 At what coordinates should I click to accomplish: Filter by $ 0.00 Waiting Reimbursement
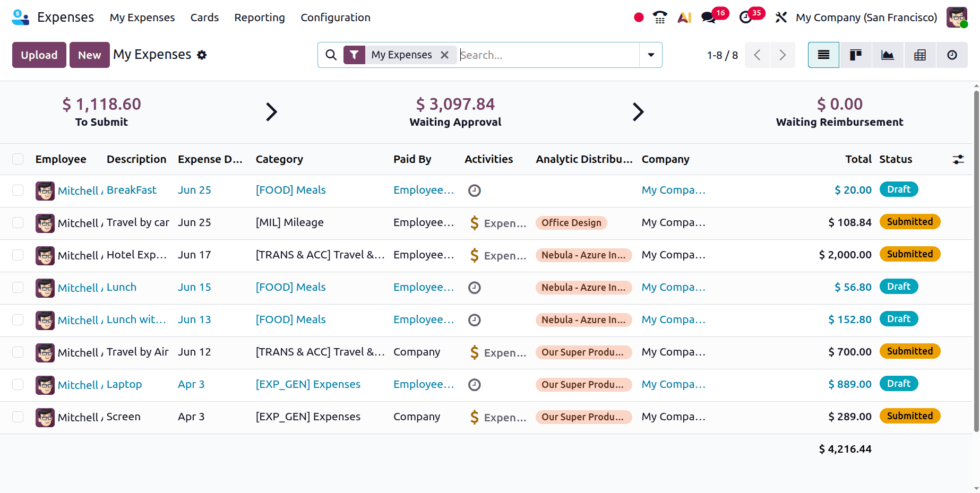pyautogui.click(x=839, y=112)
